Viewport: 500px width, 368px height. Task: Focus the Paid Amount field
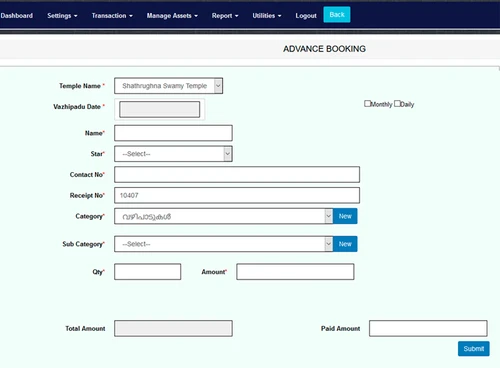[428, 329]
